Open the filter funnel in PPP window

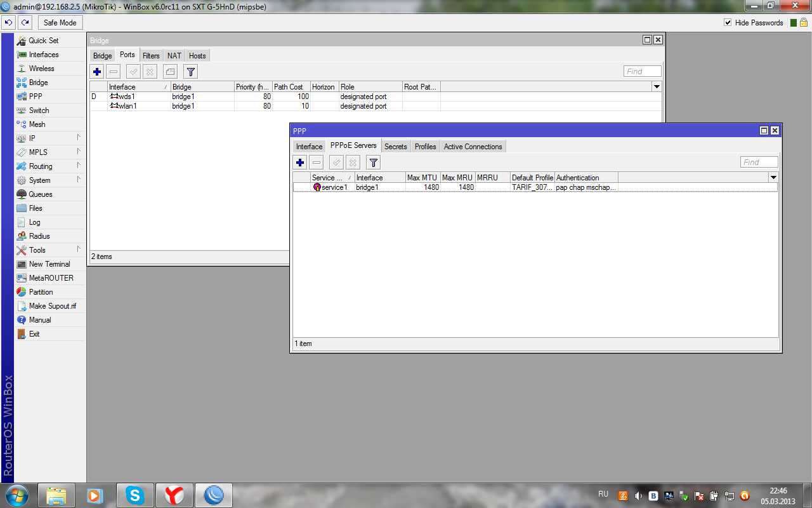coord(374,163)
